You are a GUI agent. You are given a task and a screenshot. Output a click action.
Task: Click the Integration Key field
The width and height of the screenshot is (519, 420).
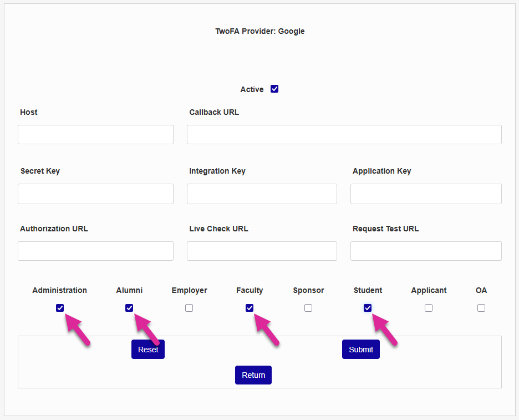[x=262, y=194]
